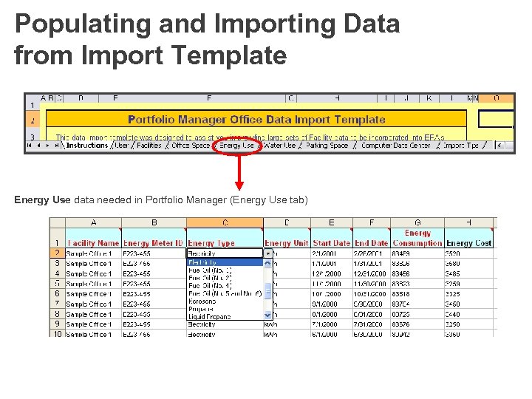Go to first sheet with tab navigation arrow
Viewport: 532px width, 399px height.
30,146
